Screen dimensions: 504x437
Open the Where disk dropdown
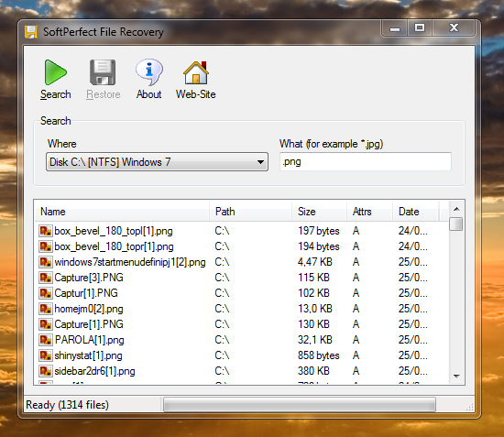(x=157, y=162)
